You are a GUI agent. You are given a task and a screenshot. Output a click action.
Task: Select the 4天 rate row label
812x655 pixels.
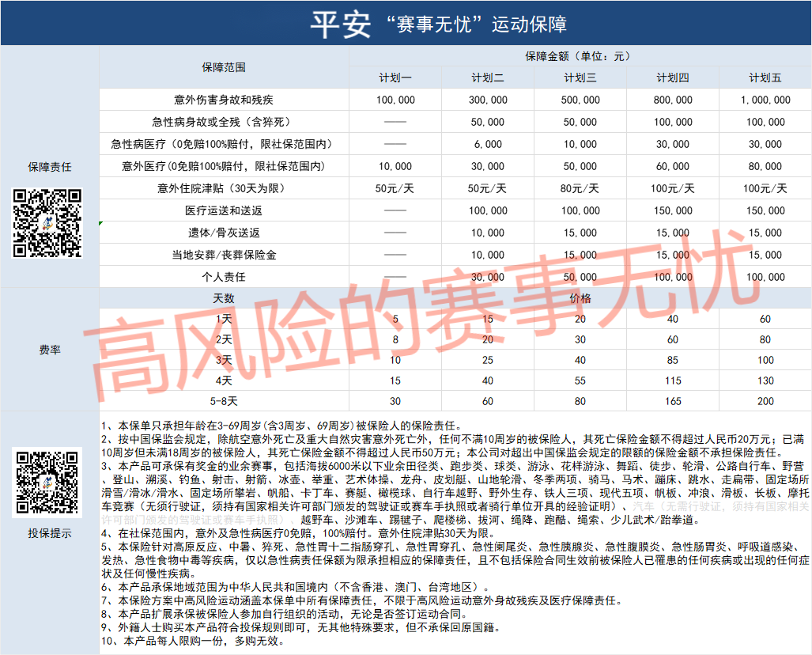pyautogui.click(x=224, y=381)
